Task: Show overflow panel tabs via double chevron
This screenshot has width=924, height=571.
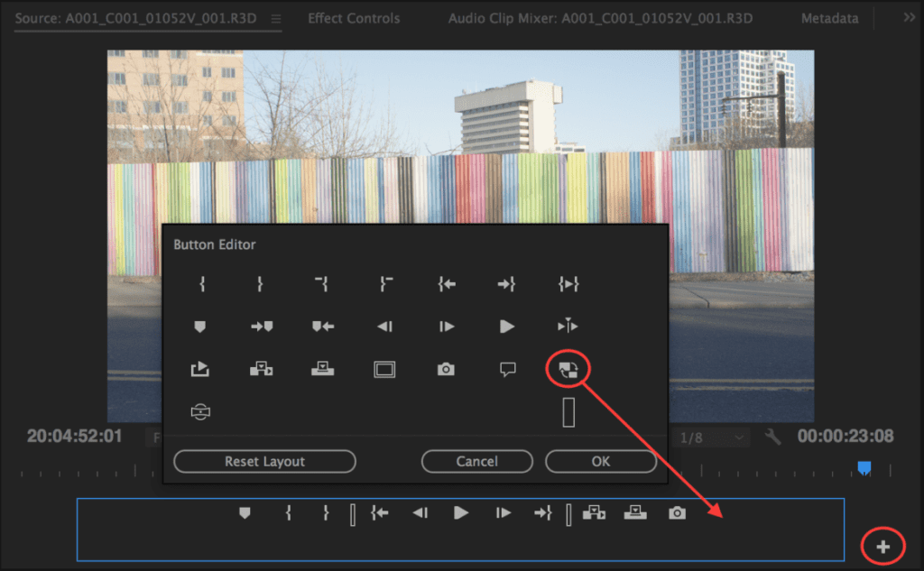Action: coord(910,18)
